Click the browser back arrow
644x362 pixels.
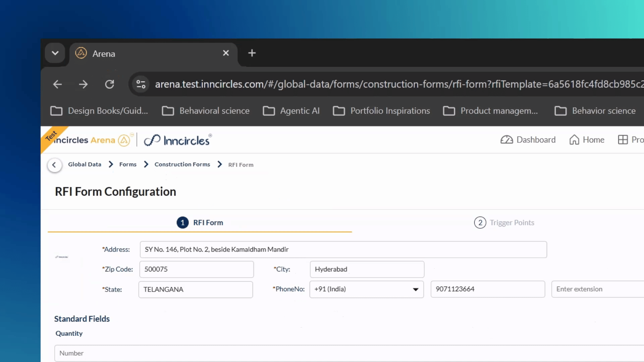pos(58,84)
